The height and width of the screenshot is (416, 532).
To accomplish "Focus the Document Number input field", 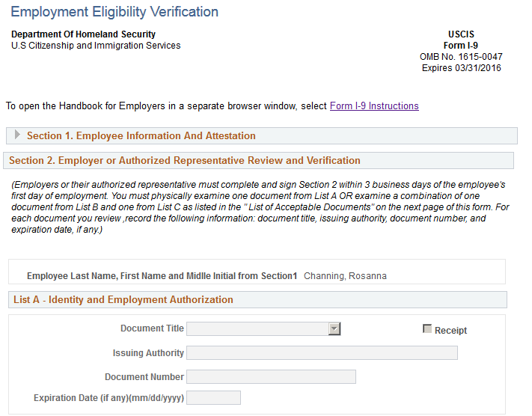I will coord(271,377).
